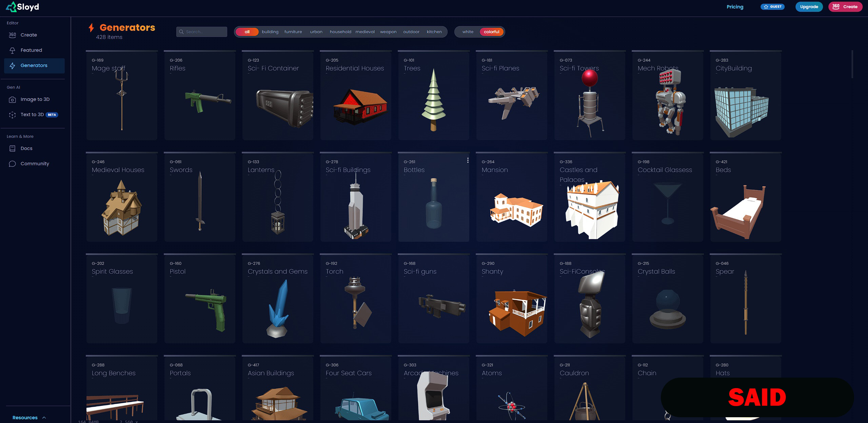Click the Featured trophy icon

coord(13,50)
